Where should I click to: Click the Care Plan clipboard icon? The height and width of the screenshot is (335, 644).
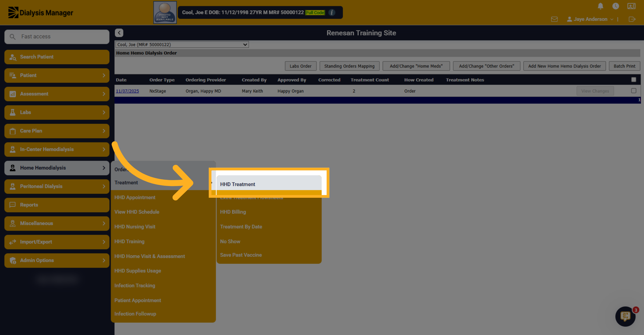[x=13, y=131]
